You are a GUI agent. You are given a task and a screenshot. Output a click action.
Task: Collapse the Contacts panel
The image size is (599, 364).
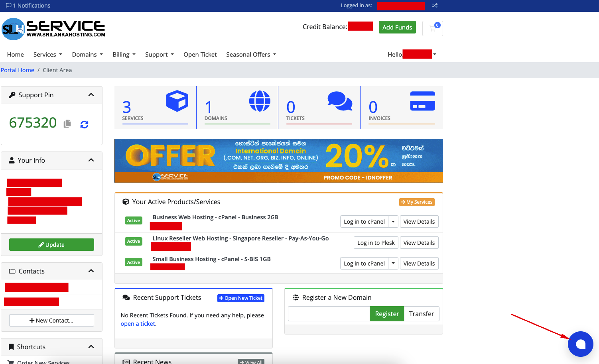click(91, 271)
